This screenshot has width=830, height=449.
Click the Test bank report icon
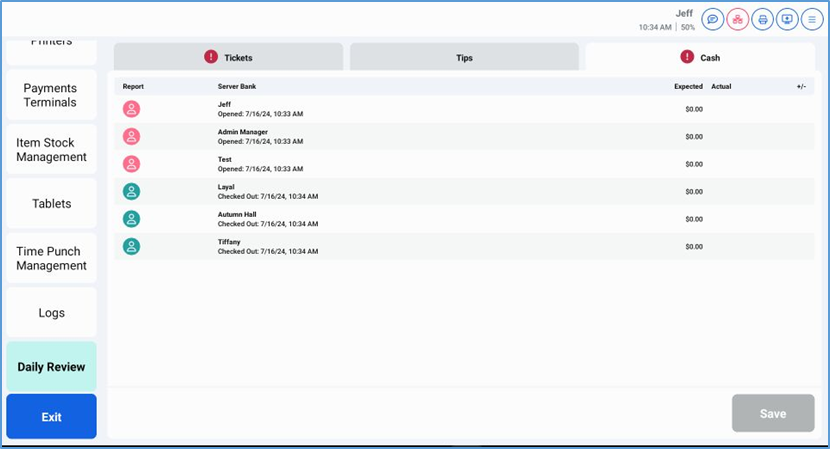(132, 164)
